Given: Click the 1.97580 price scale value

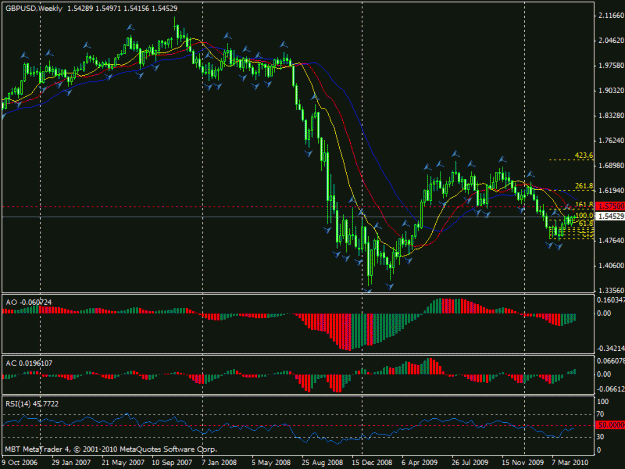Looking at the screenshot, I should [x=611, y=65].
